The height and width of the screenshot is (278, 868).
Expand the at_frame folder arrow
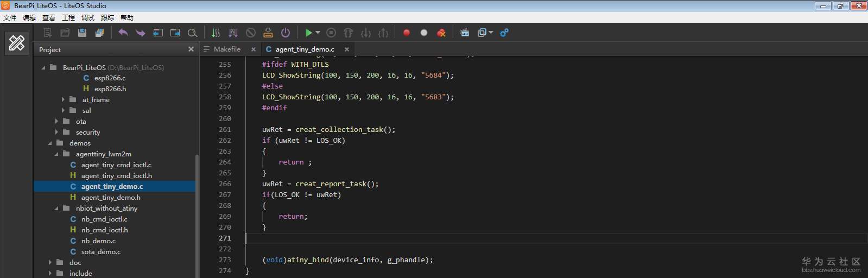[x=63, y=99]
